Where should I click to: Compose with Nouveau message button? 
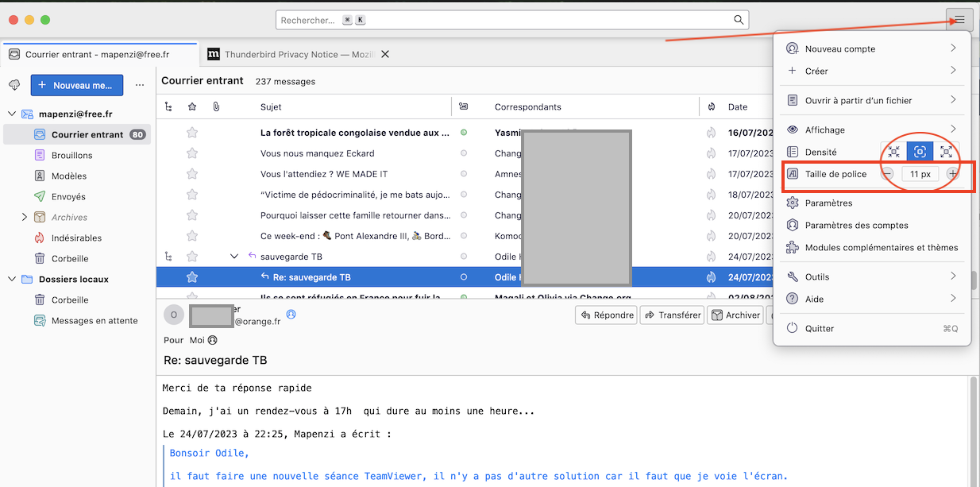click(77, 85)
